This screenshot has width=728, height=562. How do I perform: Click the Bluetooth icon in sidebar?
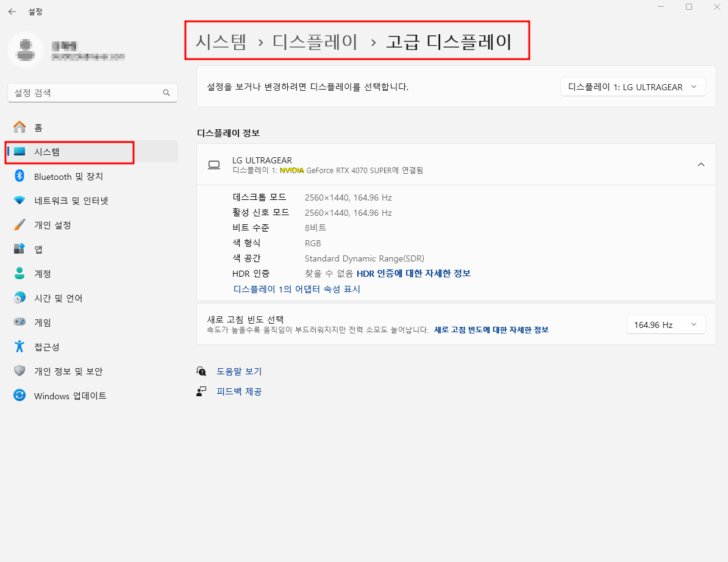click(x=20, y=176)
